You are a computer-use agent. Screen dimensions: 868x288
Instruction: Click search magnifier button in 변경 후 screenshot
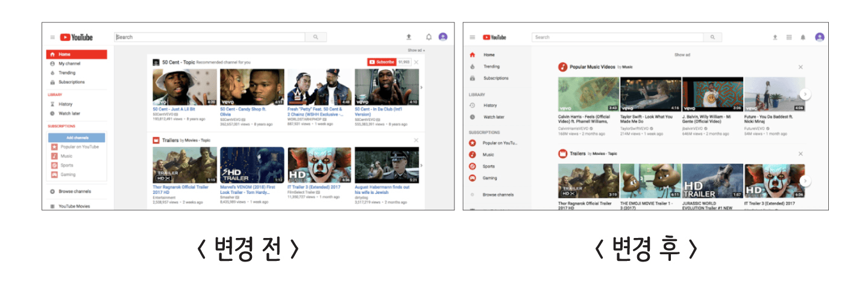[x=713, y=37]
